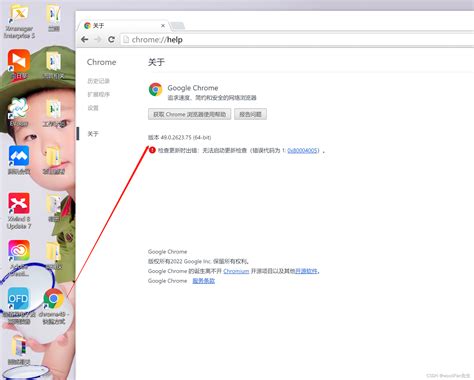Click the red update error icon
The width and height of the screenshot is (474, 380).
click(x=152, y=150)
